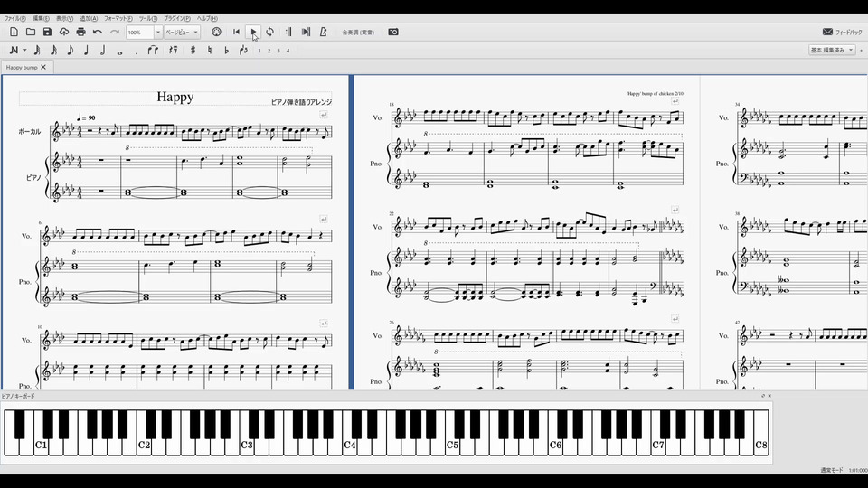Select the ピアノ弾き語りアレンジ subtitle text

(302, 102)
